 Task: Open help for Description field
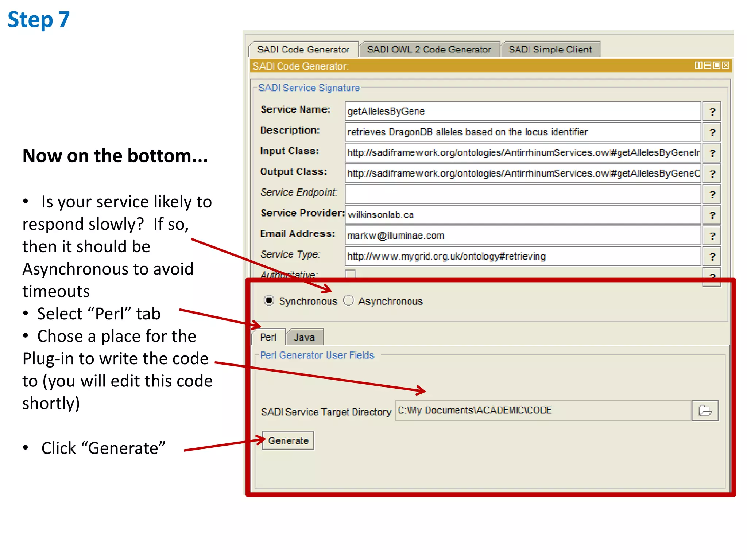712,132
